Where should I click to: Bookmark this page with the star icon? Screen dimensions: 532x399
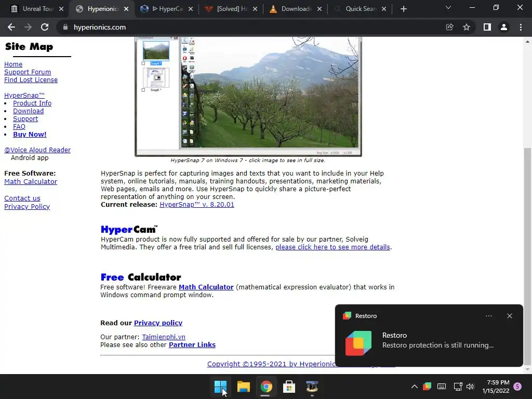(x=467, y=27)
